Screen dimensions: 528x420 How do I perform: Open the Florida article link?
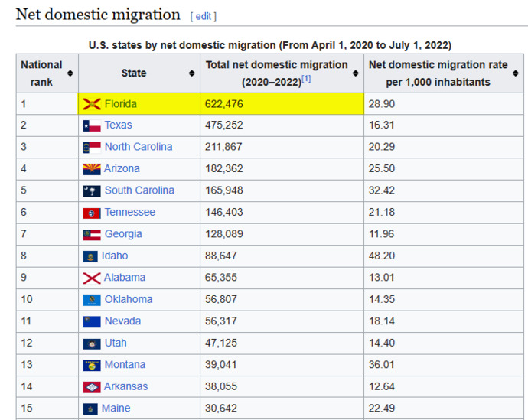point(121,103)
